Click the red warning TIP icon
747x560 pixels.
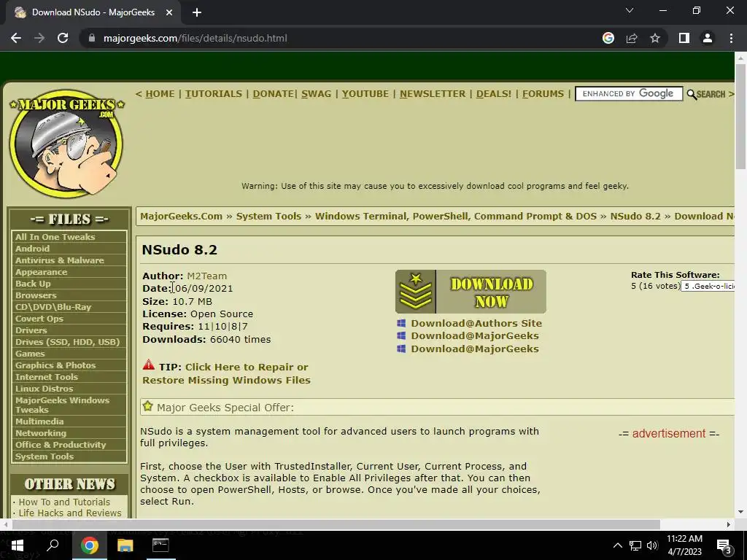coord(149,365)
